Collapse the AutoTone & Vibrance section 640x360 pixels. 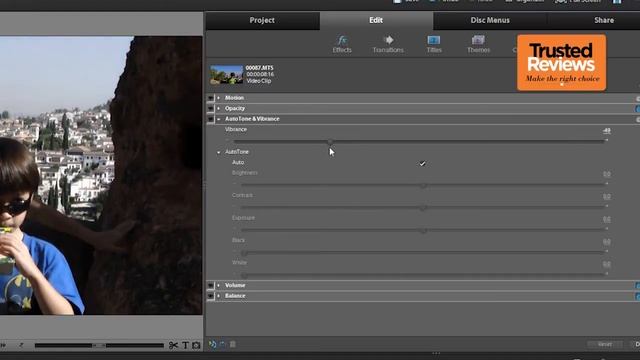point(219,119)
